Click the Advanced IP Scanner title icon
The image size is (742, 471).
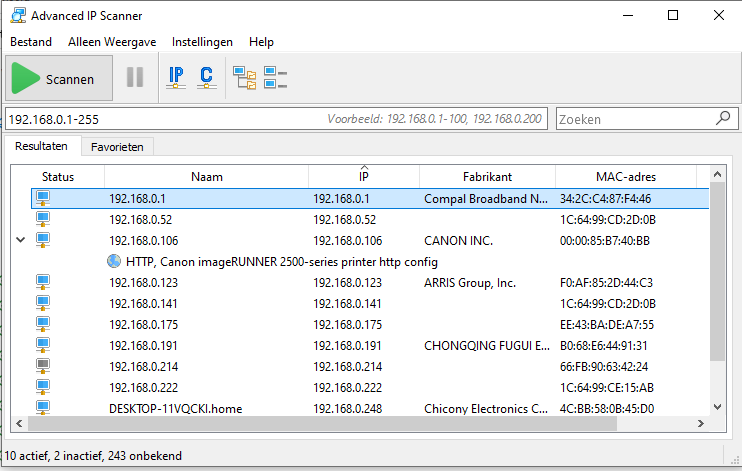(x=18, y=15)
